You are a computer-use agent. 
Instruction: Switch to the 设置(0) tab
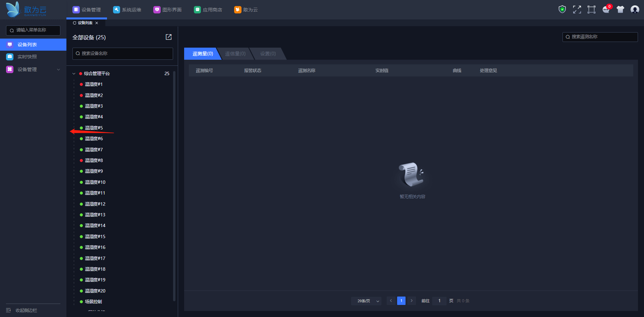[x=268, y=54]
